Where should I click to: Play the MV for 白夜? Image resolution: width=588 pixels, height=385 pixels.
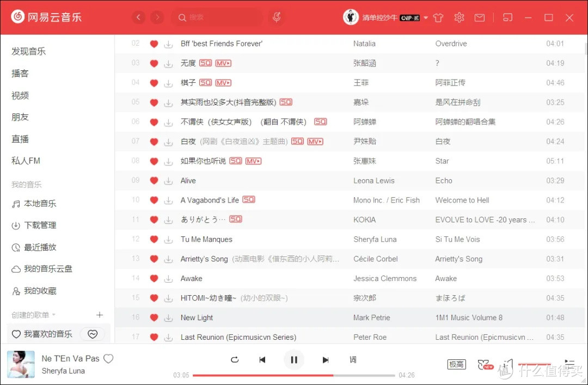[x=315, y=142]
